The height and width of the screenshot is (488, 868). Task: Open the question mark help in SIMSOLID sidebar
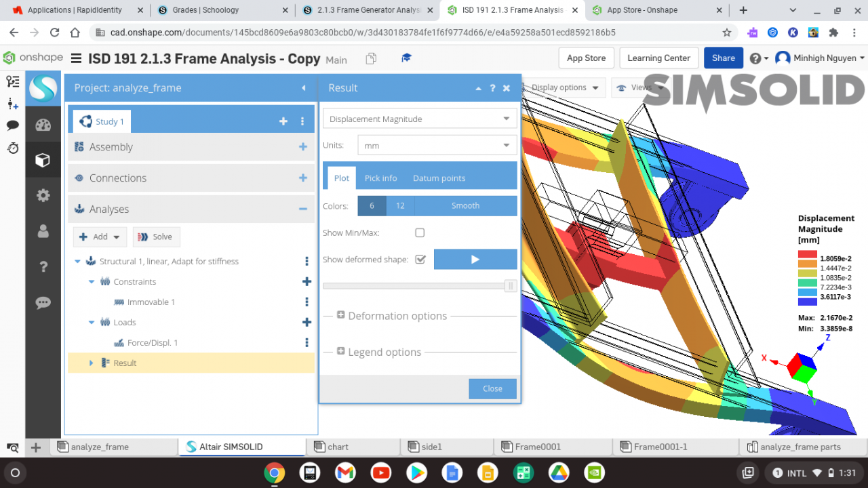43,267
